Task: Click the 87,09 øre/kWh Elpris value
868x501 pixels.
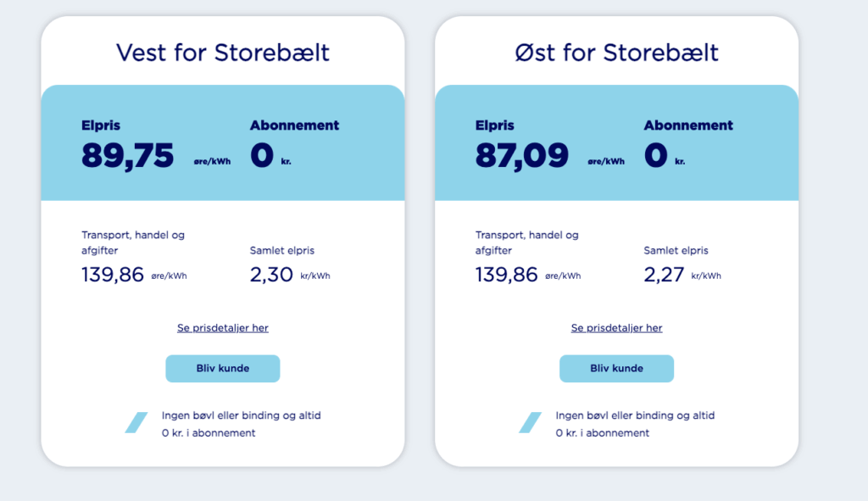Action: [x=522, y=156]
